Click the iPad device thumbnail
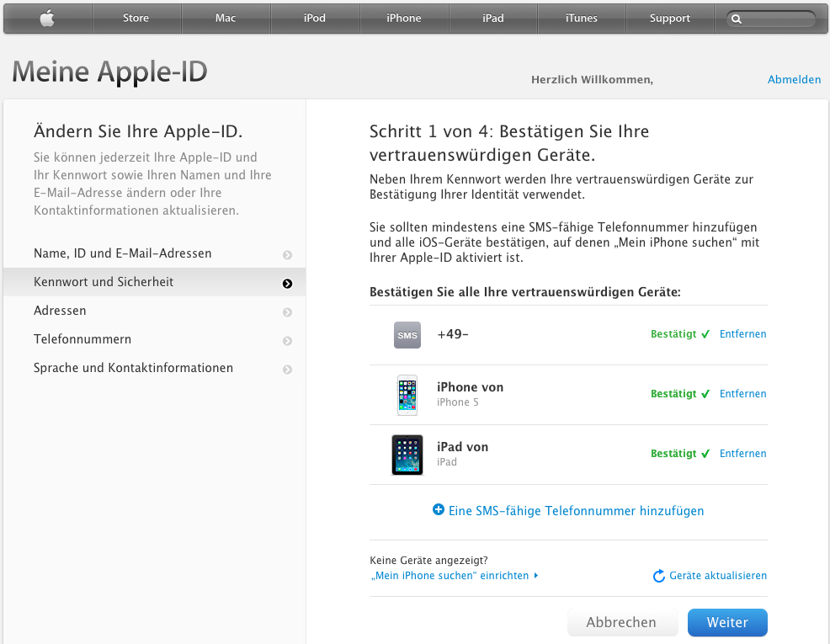830x644 pixels. pos(407,455)
